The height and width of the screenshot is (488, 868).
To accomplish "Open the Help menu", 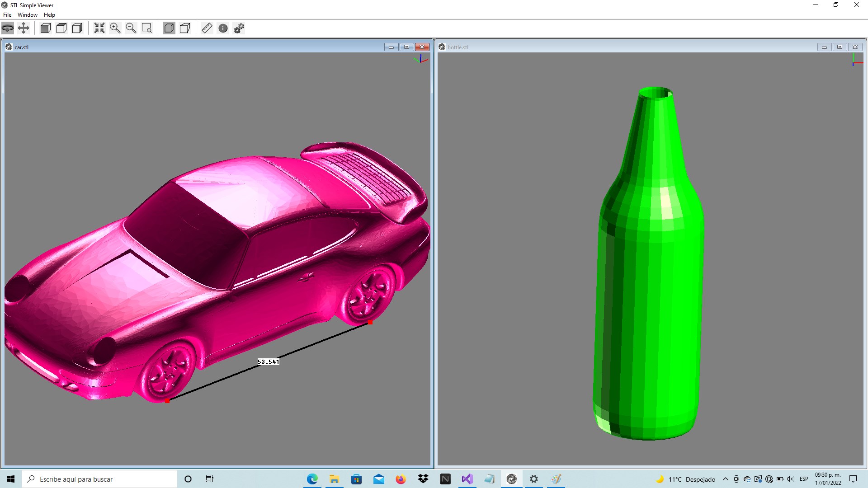I will 49,15.
